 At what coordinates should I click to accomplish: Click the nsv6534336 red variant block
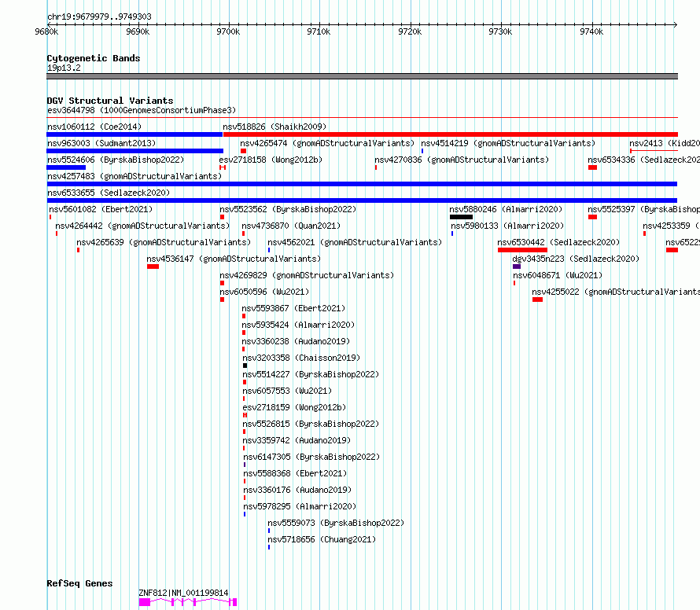[592, 167]
